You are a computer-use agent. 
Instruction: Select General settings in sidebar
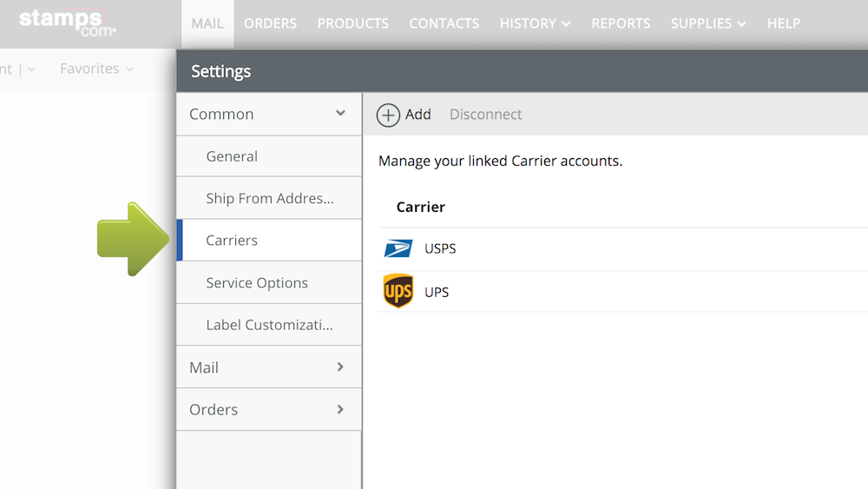tap(232, 156)
